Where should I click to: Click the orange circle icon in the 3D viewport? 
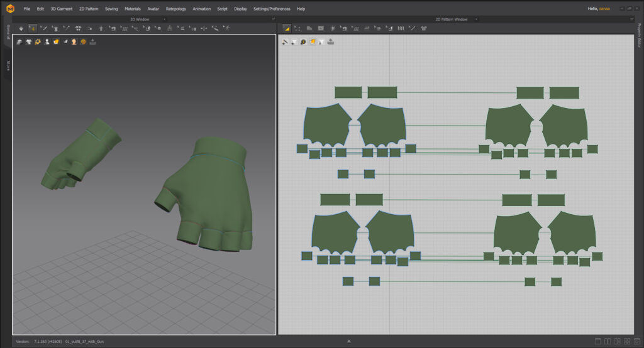(83, 42)
